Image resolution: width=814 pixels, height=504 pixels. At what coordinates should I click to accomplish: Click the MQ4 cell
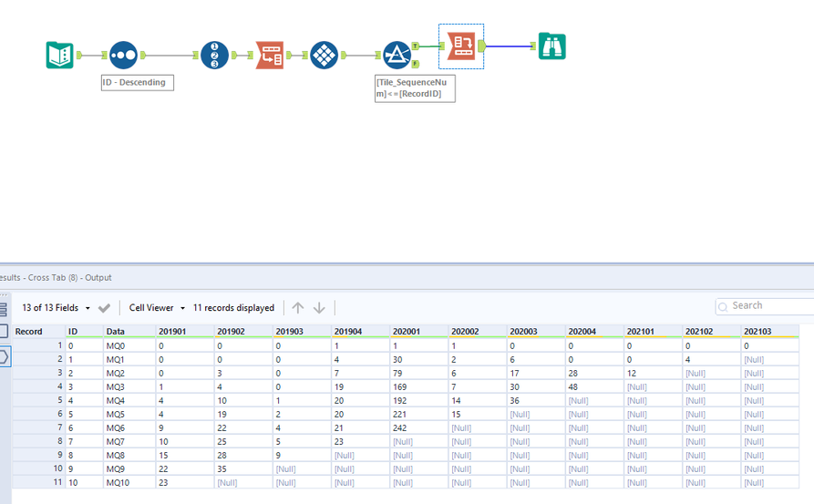point(129,400)
